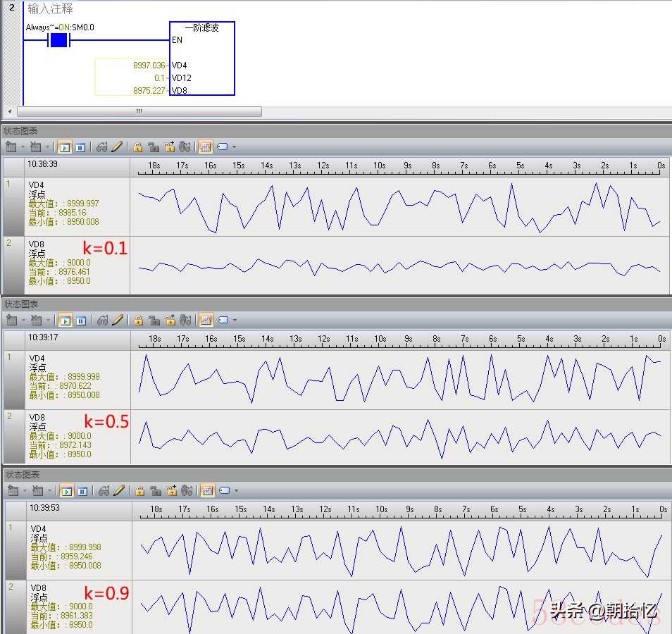Image resolution: width=672 pixels, height=634 pixels.
Task: Click unforce-all lock-plus icon in 10:39:17 chart toolbar
Action: [x=170, y=321]
